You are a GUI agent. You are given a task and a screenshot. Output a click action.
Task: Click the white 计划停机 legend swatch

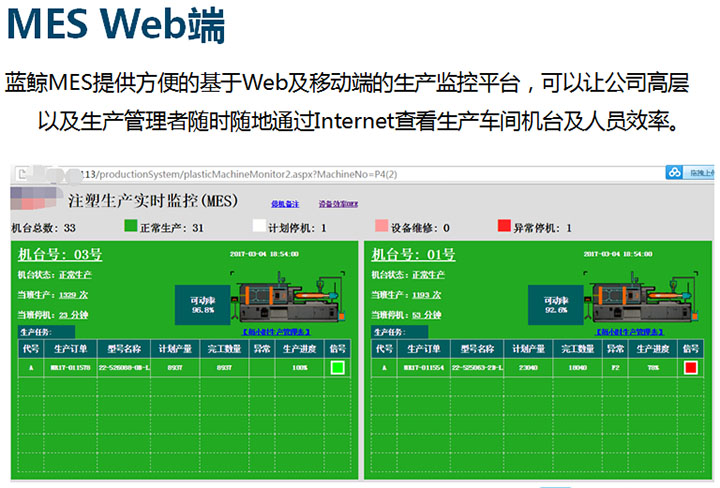click(x=259, y=225)
